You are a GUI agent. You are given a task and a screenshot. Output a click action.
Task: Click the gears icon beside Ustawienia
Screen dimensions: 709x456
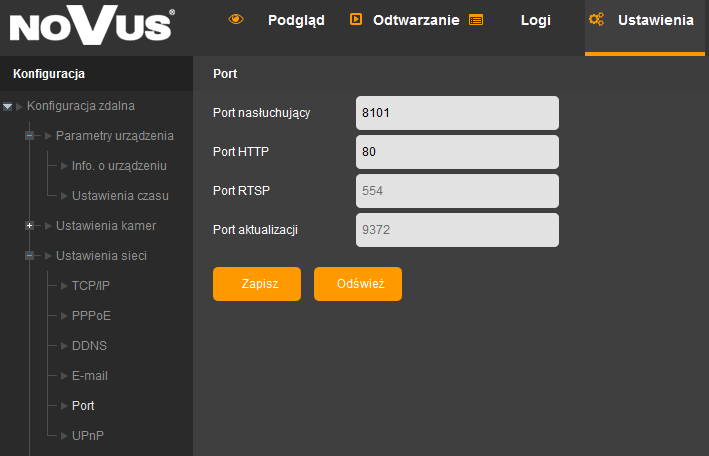[596, 19]
